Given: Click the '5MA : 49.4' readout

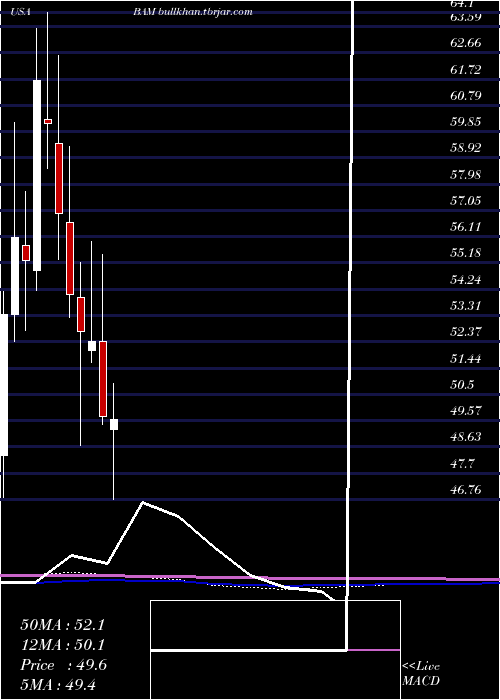Looking at the screenshot, I should [x=58, y=684].
